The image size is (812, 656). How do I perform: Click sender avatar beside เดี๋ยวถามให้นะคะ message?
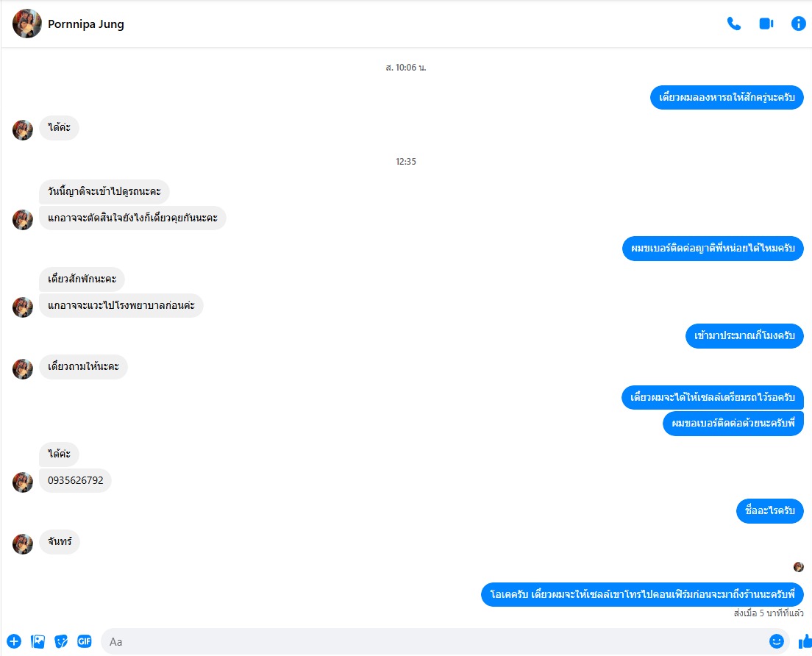(x=23, y=368)
